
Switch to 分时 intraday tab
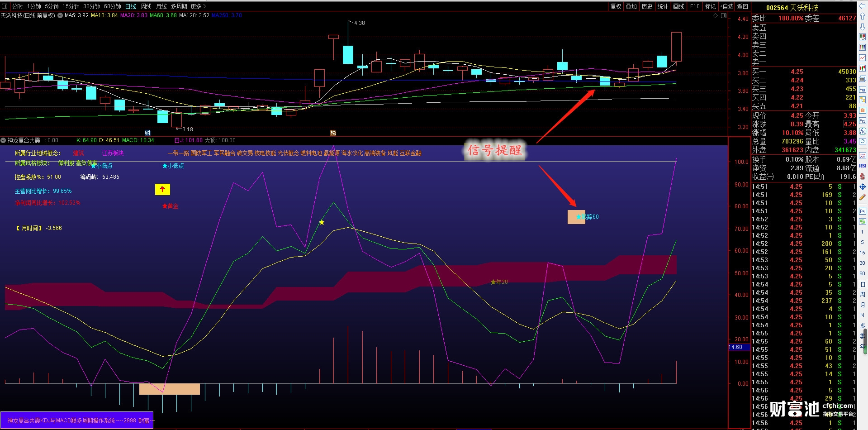(x=18, y=6)
